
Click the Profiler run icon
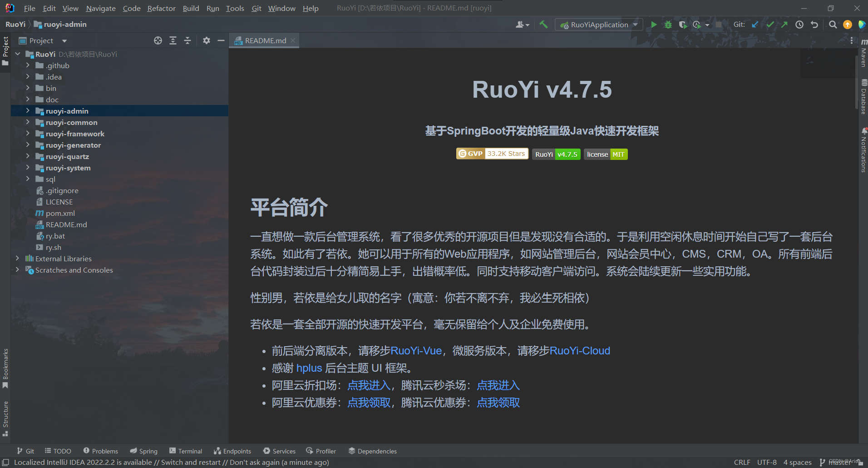point(697,25)
